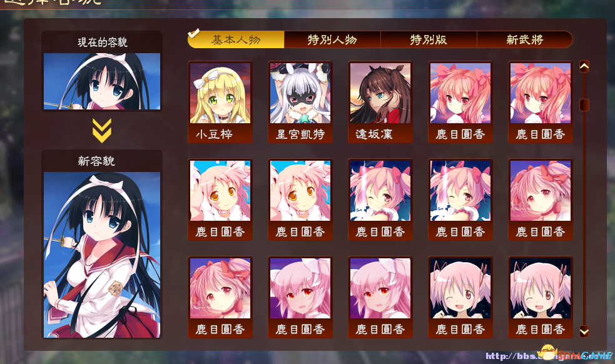
Task: Click the 現在的容貌 current portrait image
Action: click(x=102, y=81)
